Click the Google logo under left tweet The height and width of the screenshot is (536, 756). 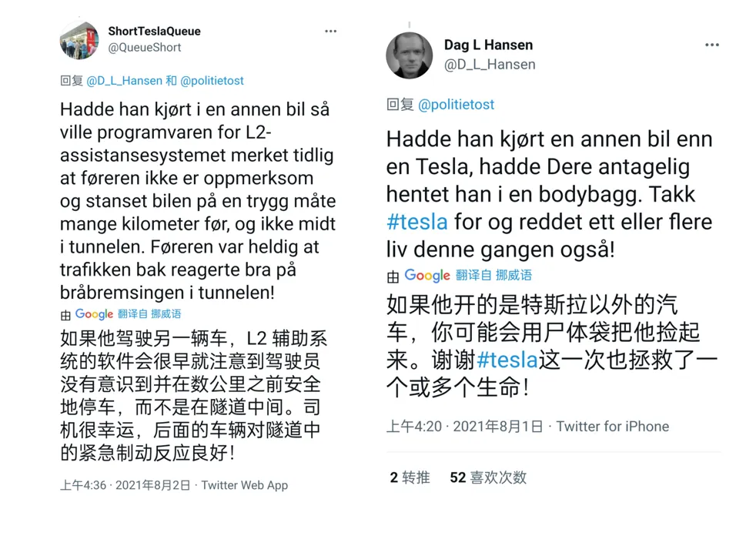point(94,314)
